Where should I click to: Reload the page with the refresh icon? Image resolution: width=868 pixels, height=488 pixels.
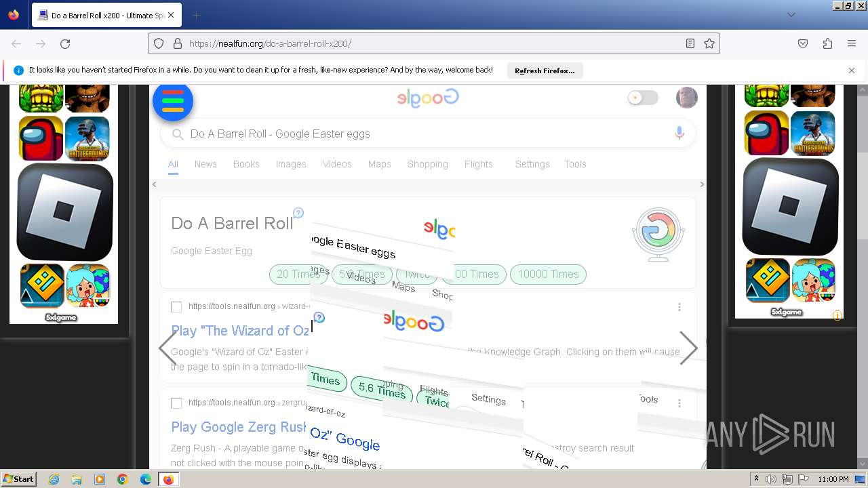65,43
